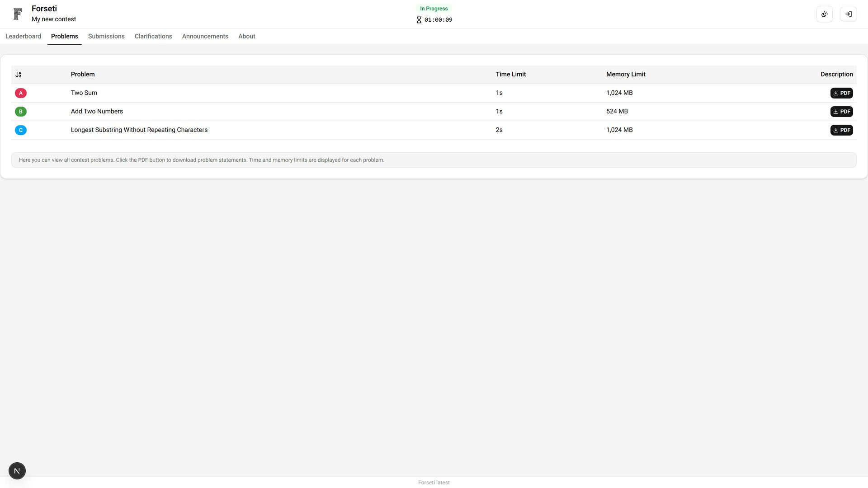Click the Problem column header
Screen dimensions: 868x488
click(83, 75)
